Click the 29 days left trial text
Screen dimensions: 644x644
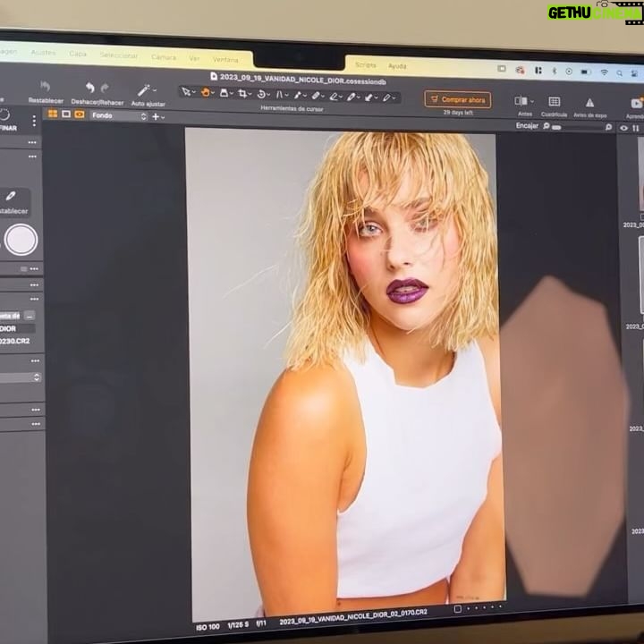click(x=458, y=112)
